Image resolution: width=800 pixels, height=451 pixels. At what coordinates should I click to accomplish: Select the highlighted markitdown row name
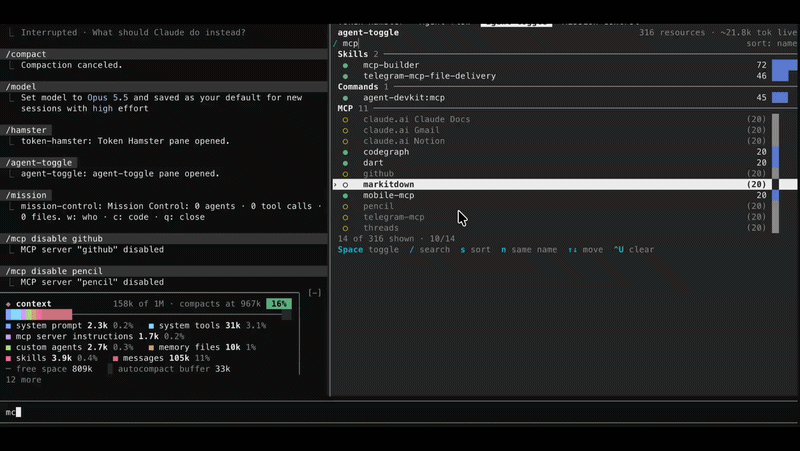click(388, 185)
